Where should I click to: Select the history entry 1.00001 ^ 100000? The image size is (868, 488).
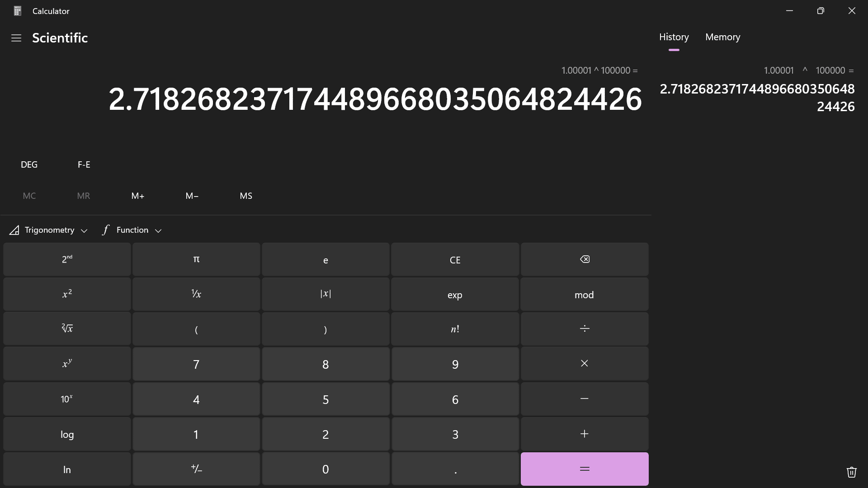click(757, 89)
